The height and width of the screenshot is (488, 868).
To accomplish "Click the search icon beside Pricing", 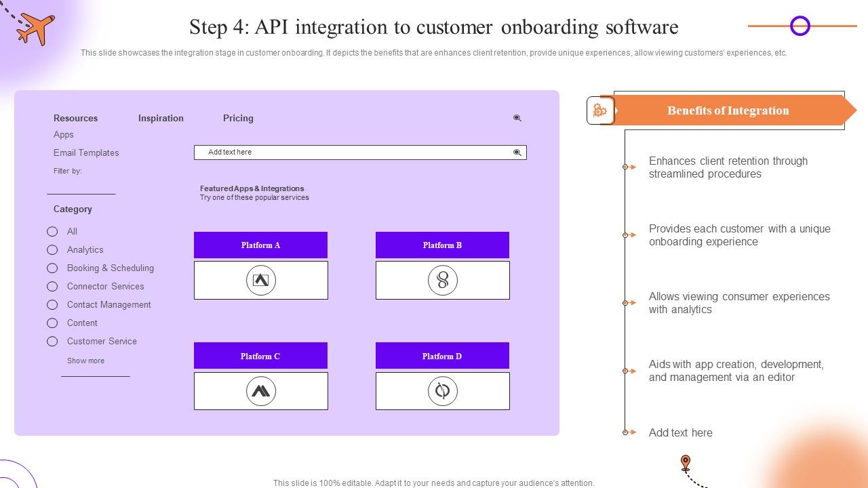I will 517,118.
